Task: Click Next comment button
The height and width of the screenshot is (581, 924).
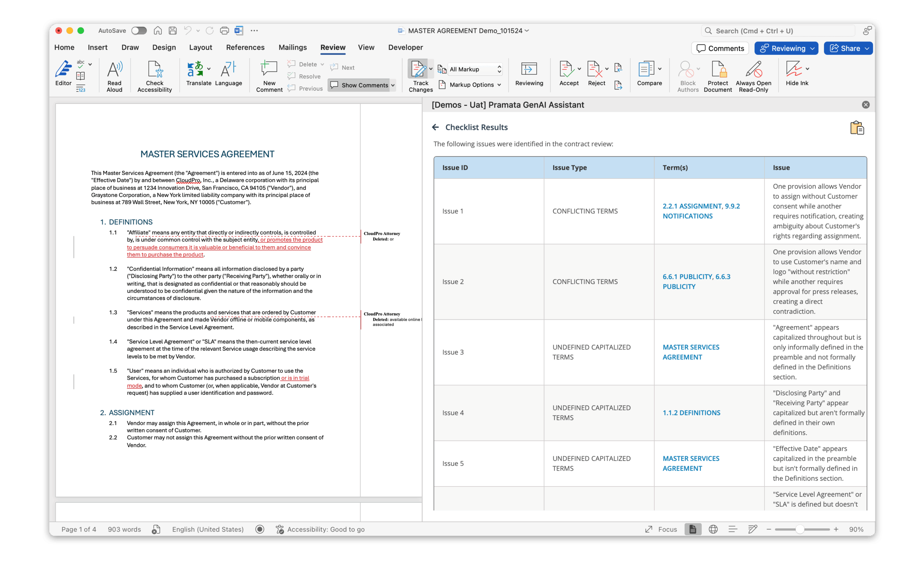Action: click(x=343, y=67)
